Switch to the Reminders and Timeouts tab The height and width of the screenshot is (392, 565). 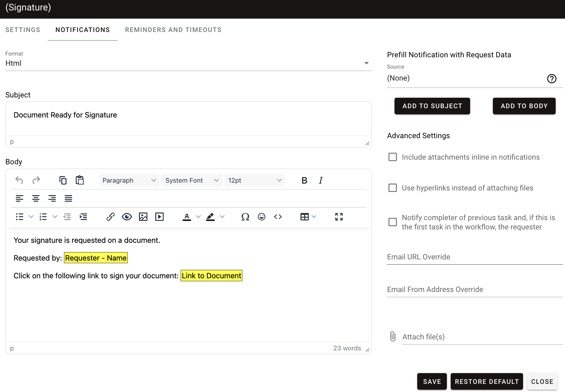point(173,30)
